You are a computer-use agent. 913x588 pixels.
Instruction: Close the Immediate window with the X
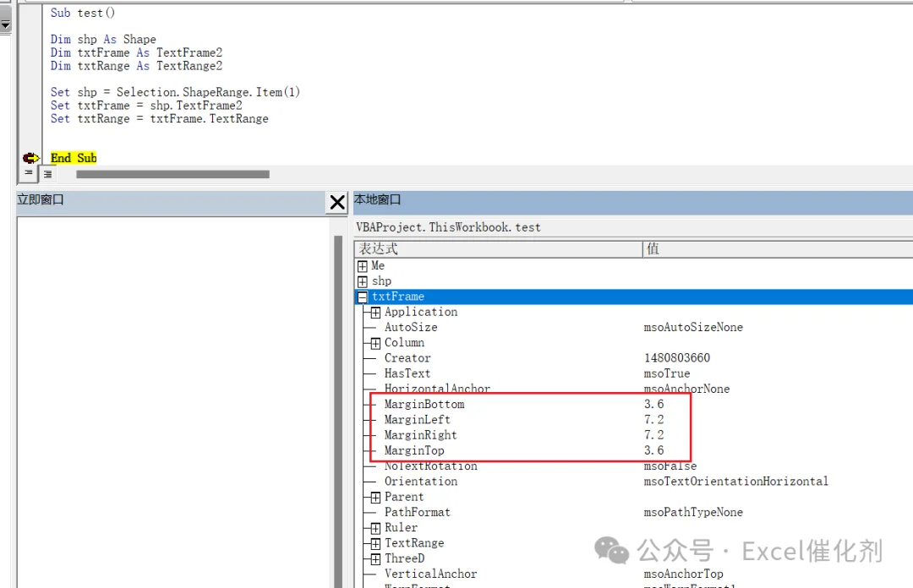[337, 203]
